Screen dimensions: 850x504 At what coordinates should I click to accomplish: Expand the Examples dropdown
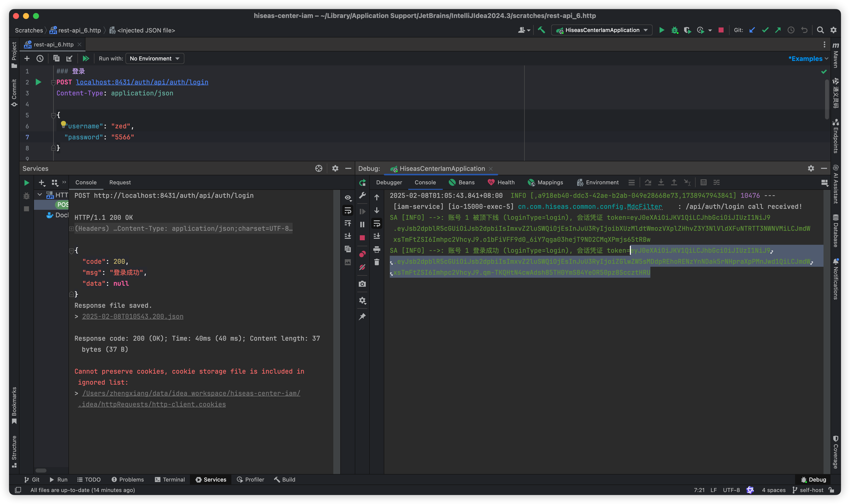coord(808,59)
